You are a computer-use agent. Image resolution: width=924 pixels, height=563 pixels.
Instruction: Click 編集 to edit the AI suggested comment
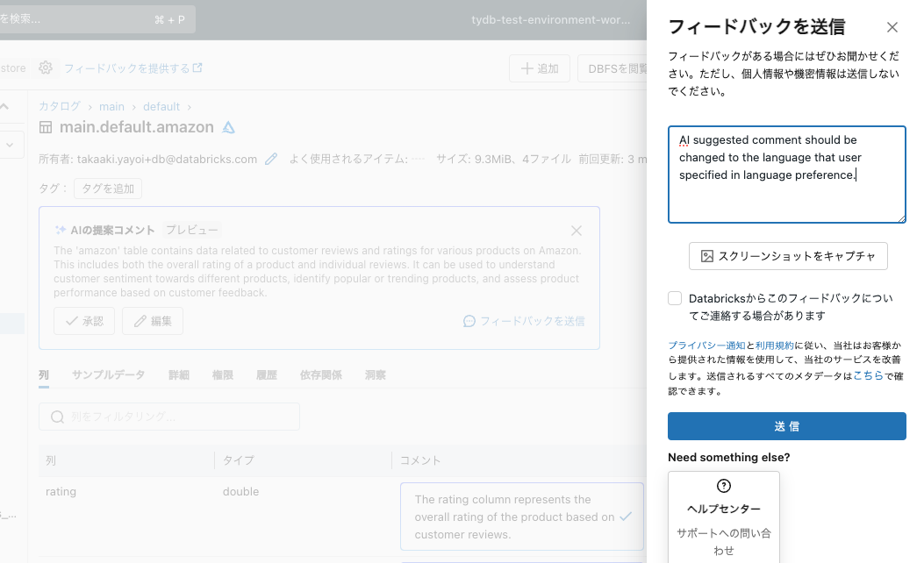tap(152, 321)
